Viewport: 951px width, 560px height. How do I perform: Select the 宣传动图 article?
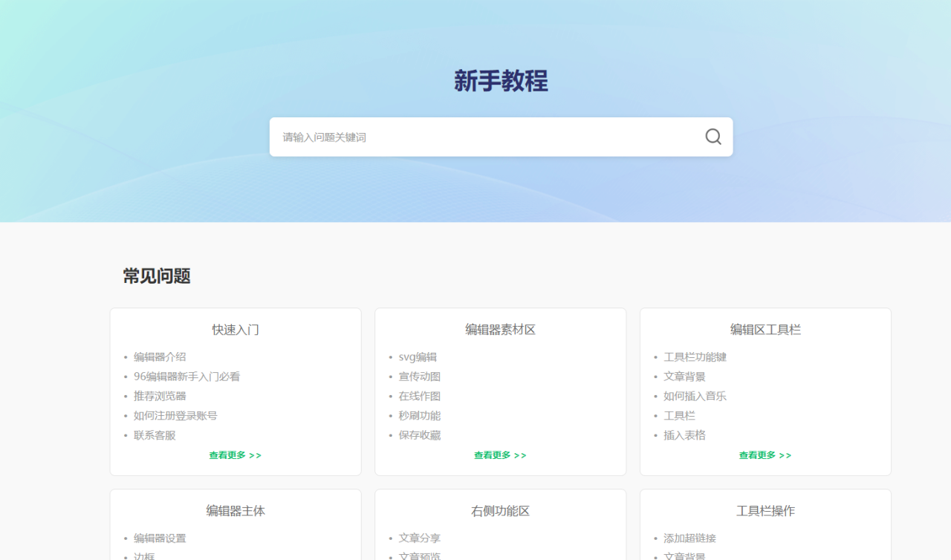pyautogui.click(x=420, y=377)
